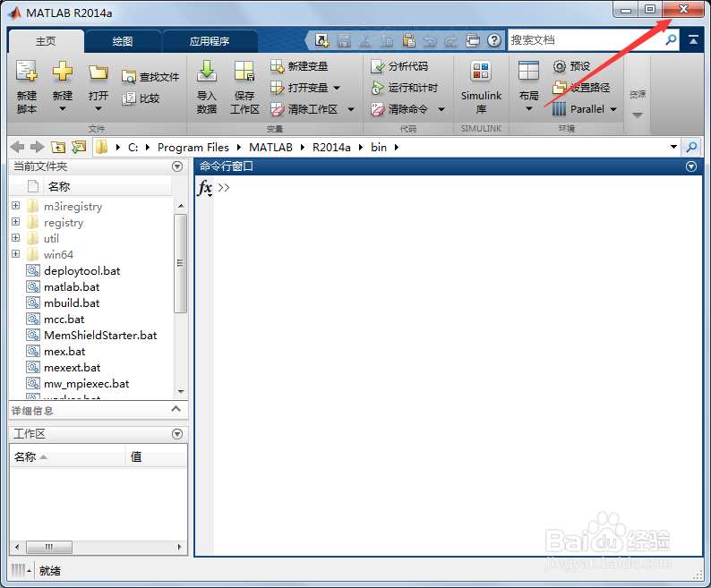This screenshot has width=711, height=588.
Task: Switch to the Plots (绘图) tab
Action: coord(123,41)
